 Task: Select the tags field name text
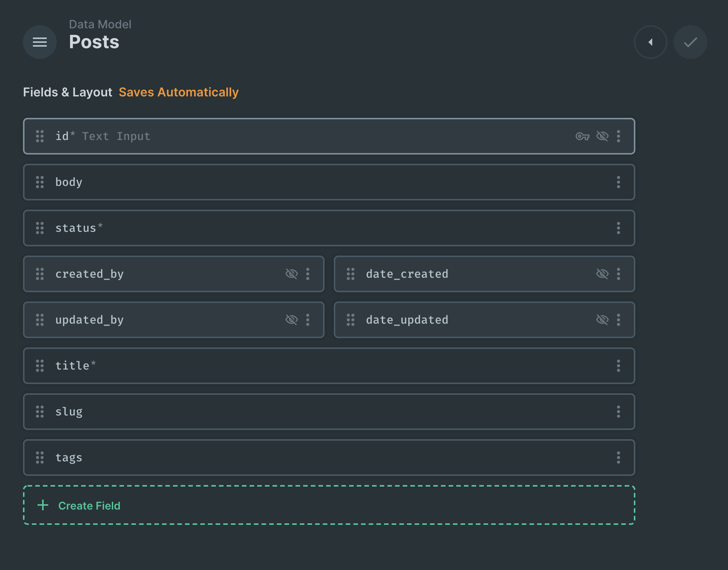(69, 458)
